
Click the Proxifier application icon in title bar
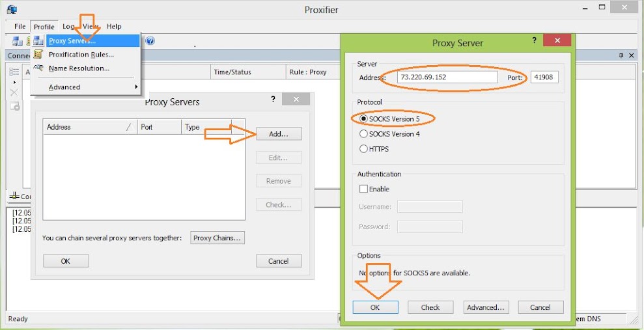[x=12, y=9]
